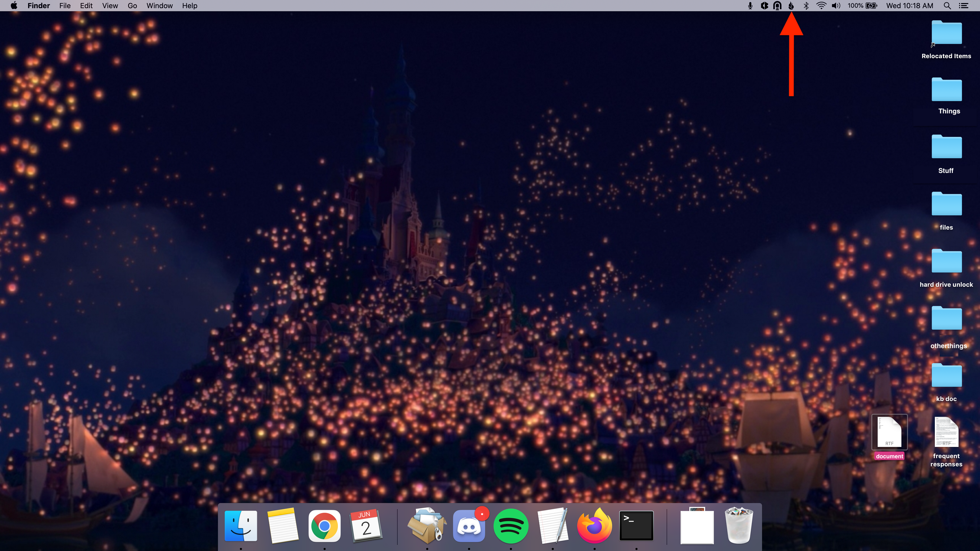Open Spotlight search magnifier icon
The width and height of the screenshot is (980, 551).
pos(947,5)
